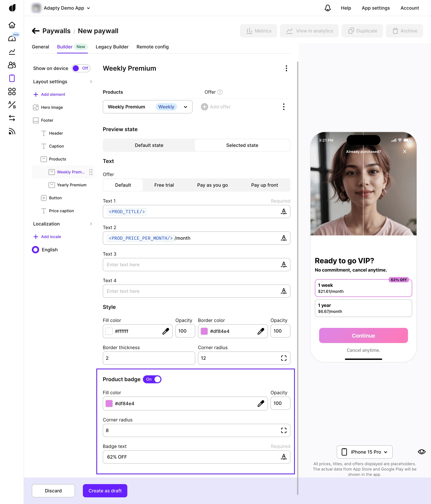Open the iPhone 15 Pro device dropdown
This screenshot has height=504, width=431.
364,452
